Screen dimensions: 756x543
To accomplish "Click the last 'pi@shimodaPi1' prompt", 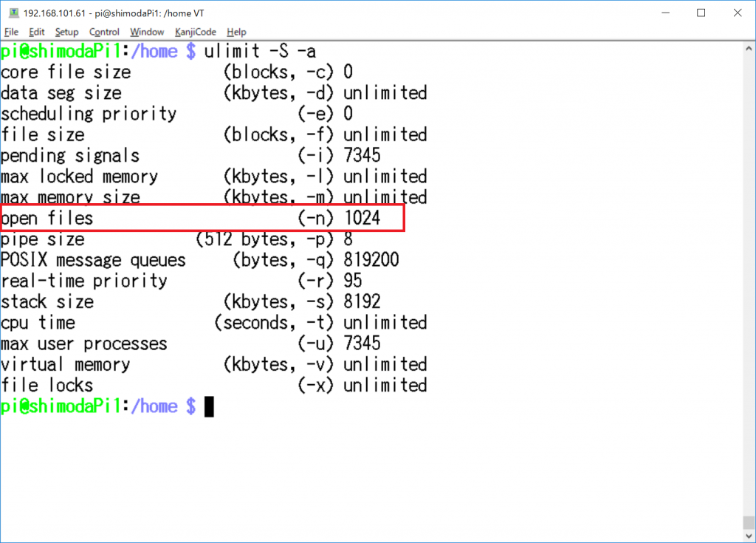I will pos(61,406).
